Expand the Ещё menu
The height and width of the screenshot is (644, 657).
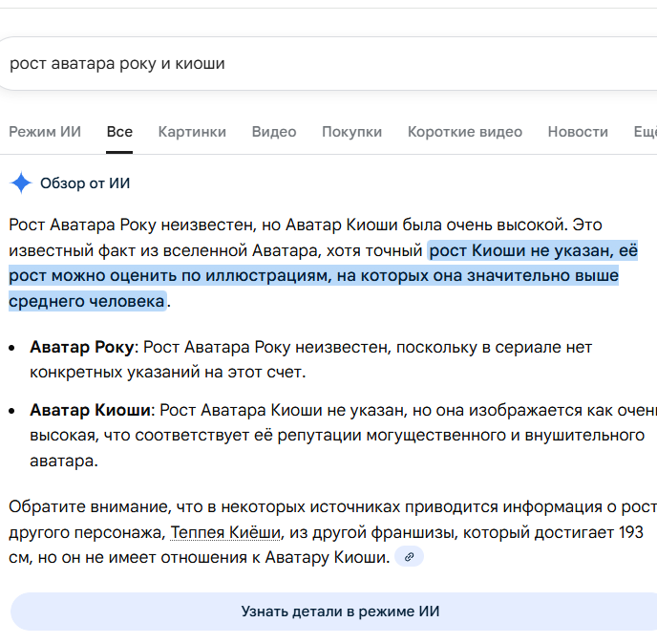pos(646,132)
